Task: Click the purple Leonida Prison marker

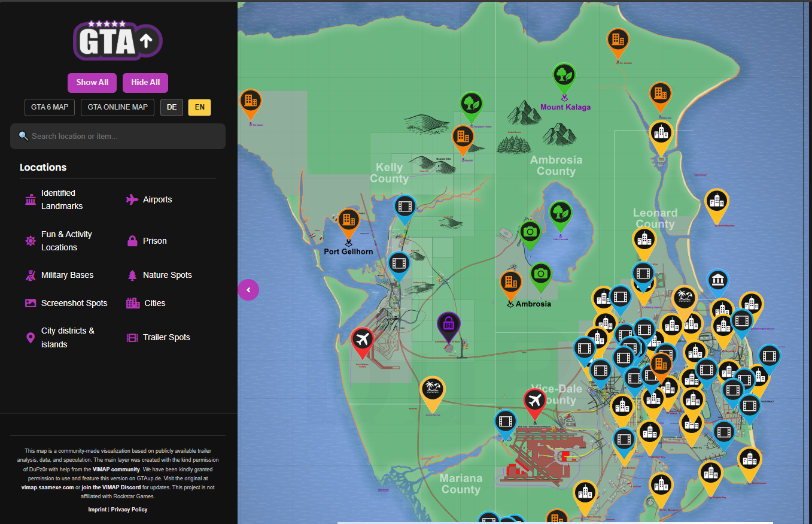Action: tap(448, 327)
